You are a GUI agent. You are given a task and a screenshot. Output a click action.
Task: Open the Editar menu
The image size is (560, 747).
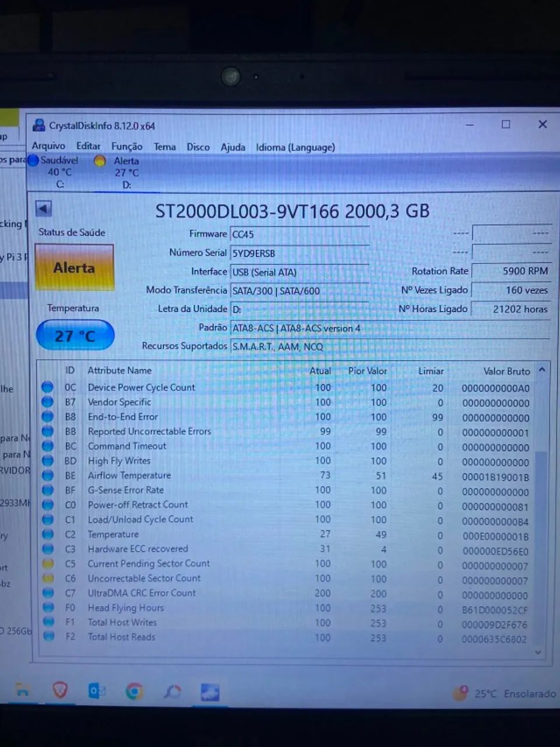tap(88, 146)
